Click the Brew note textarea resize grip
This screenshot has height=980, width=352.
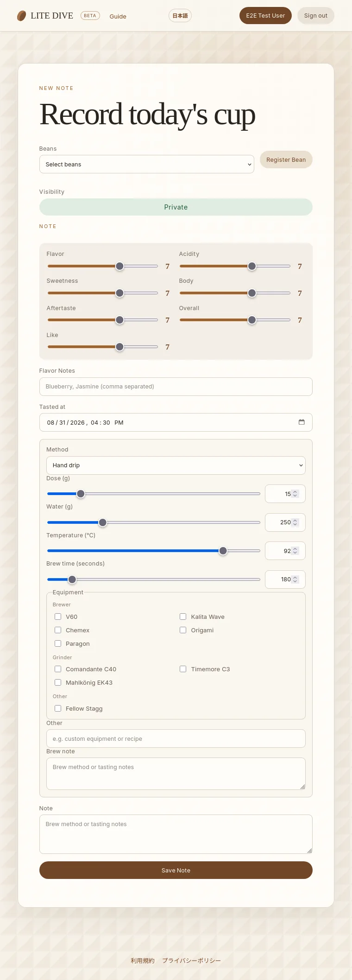coord(302,787)
